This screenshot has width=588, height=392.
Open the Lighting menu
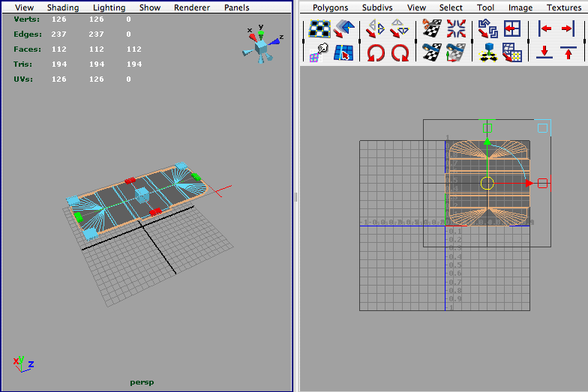[x=109, y=7]
